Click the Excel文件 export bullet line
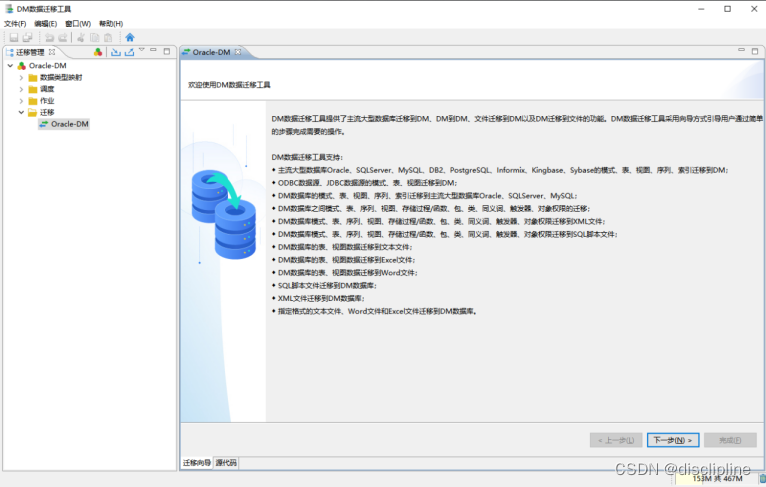This screenshot has width=766, height=487. (346, 260)
